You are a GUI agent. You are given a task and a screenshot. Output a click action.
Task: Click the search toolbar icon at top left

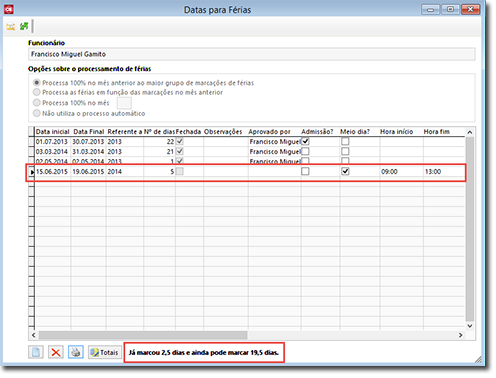(11, 26)
